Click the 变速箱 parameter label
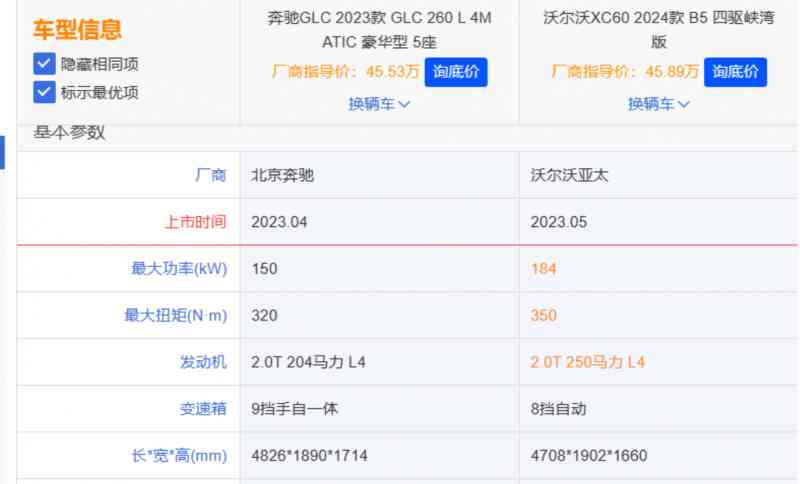The width and height of the screenshot is (800, 484). coord(203,409)
